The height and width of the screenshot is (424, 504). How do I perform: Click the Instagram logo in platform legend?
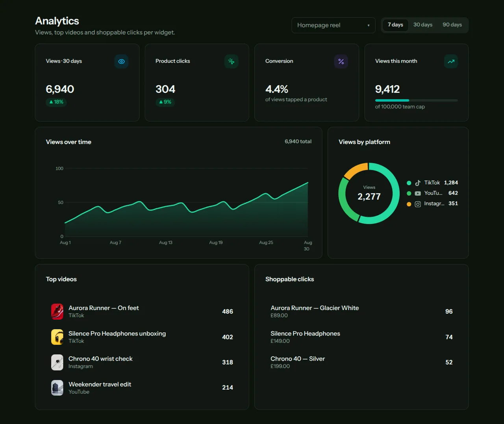(x=418, y=204)
